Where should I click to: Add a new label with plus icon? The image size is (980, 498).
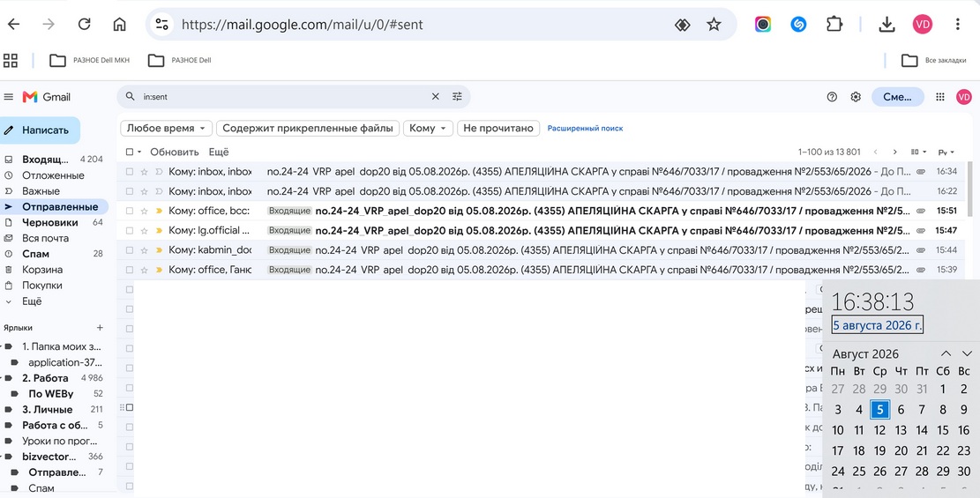point(100,327)
